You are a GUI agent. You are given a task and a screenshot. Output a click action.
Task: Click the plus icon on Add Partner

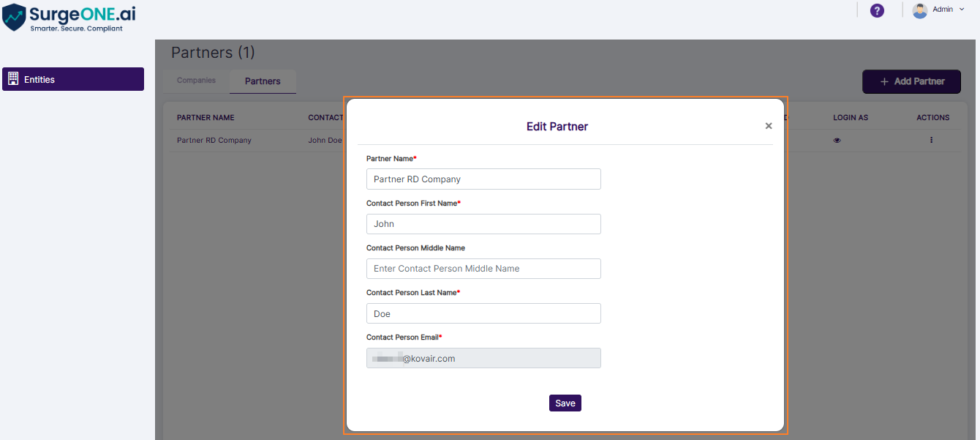pos(883,81)
